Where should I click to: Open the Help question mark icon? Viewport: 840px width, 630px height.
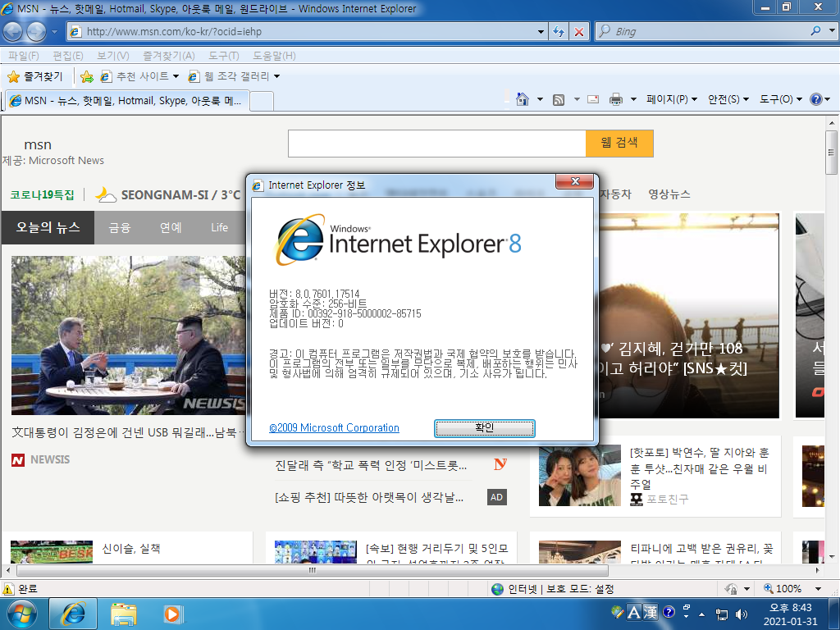point(816,99)
